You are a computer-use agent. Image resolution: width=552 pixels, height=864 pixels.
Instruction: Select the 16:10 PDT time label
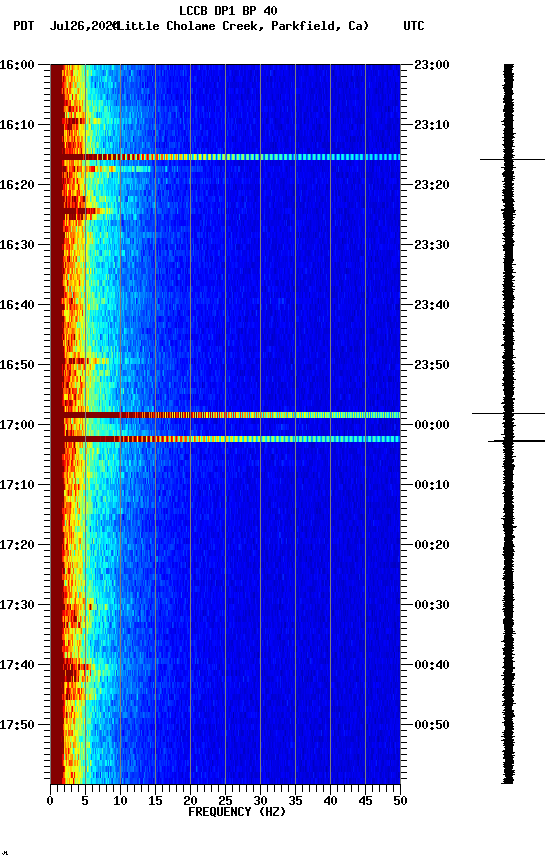[x=17, y=125]
